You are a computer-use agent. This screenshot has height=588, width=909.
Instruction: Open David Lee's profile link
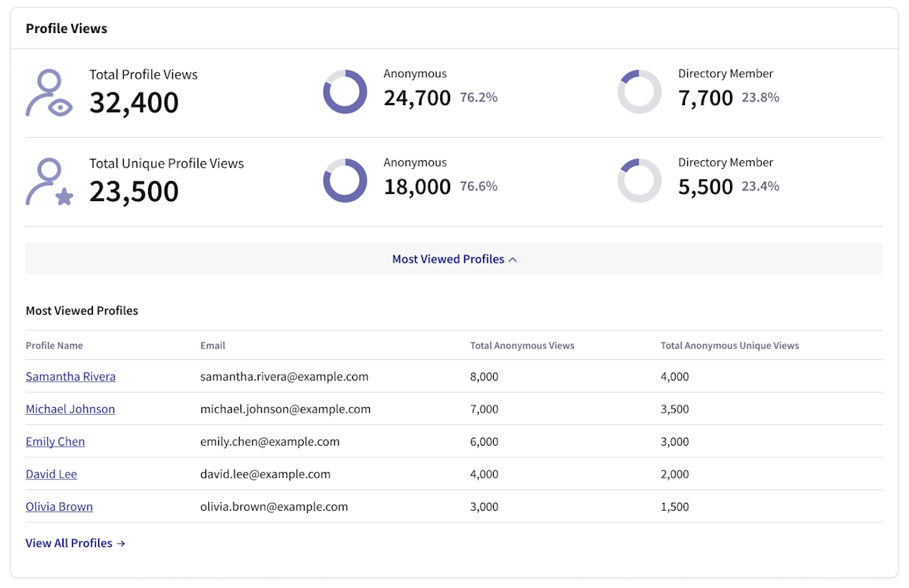52,474
